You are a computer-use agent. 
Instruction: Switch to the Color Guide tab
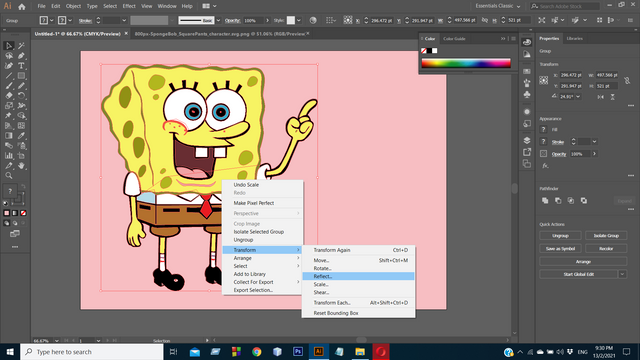tap(454, 39)
